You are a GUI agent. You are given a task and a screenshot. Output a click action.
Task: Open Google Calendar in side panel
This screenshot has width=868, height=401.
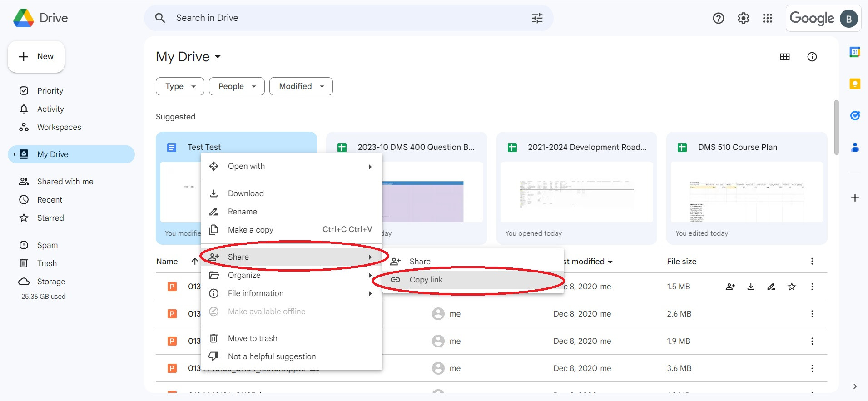coord(854,52)
